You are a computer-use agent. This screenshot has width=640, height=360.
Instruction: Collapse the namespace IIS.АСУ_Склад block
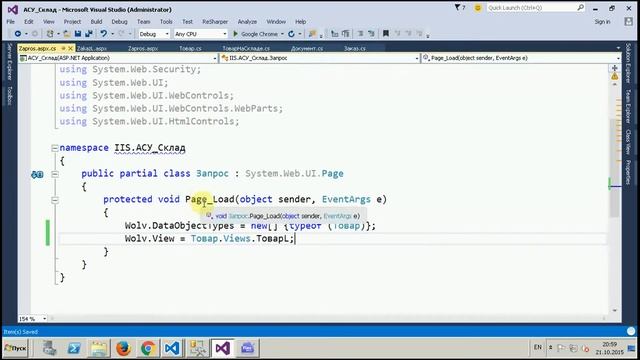coord(55,148)
